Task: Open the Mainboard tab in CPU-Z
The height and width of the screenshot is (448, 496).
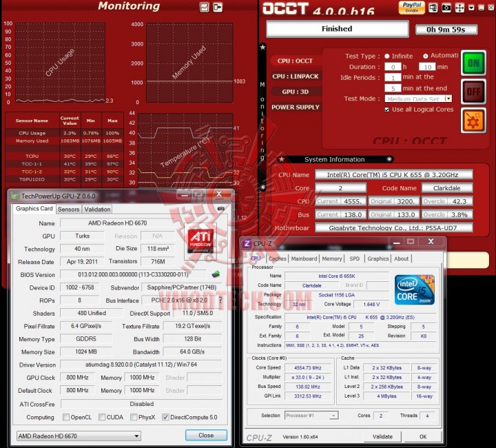Action: (304, 258)
